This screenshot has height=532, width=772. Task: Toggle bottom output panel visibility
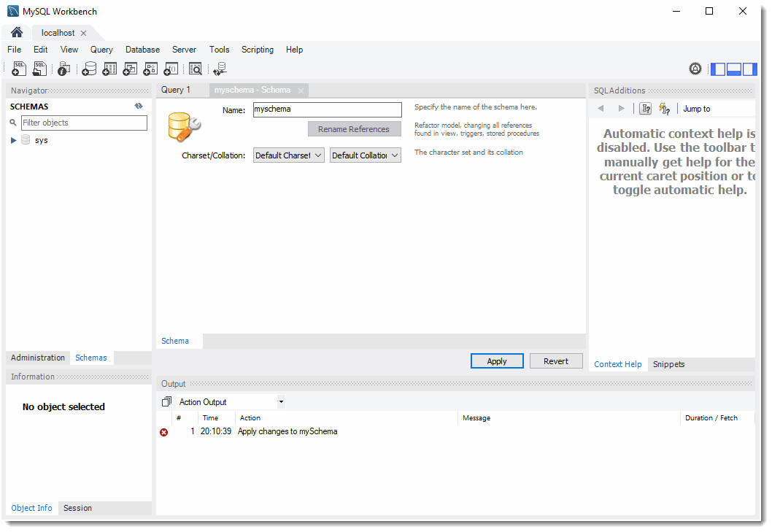point(733,69)
